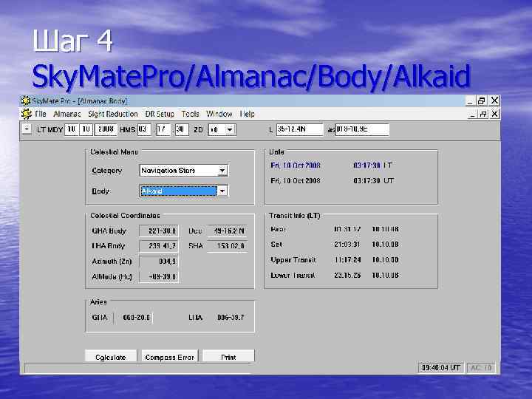Click the day field in LT MDY
The width and height of the screenshot is (532, 399).
click(x=86, y=129)
